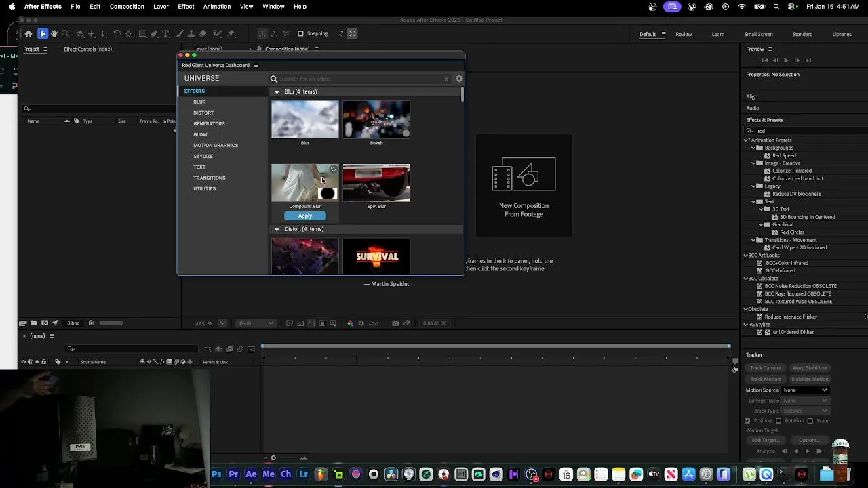Open the Animation menu

[217, 7]
